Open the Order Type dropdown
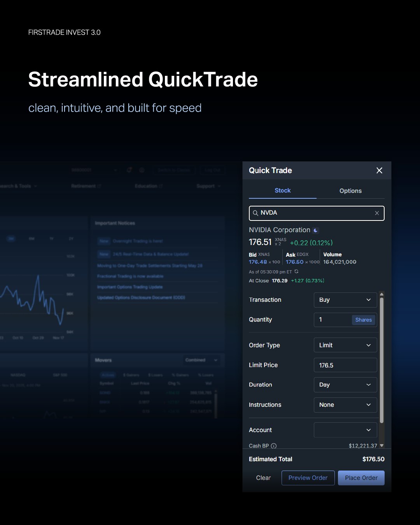Viewport: 420px width, 525px height. 345,345
